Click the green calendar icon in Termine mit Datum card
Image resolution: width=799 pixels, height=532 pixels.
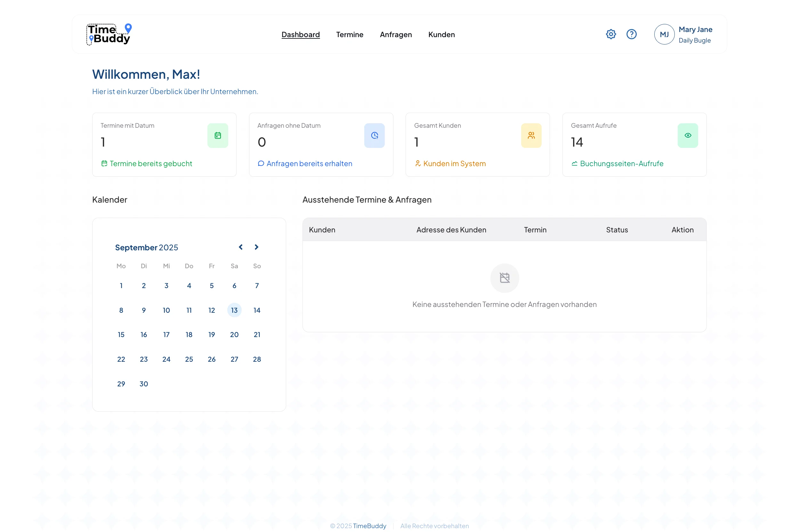pyautogui.click(x=217, y=135)
